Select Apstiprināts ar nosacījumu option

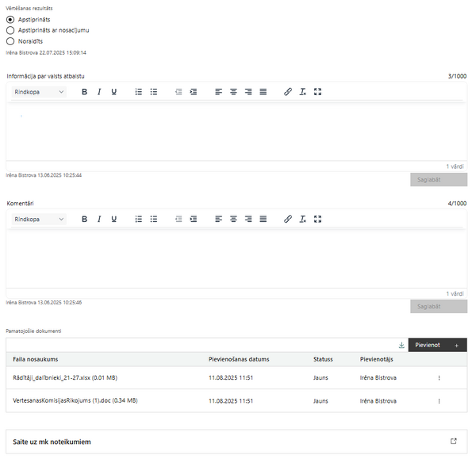coord(10,30)
